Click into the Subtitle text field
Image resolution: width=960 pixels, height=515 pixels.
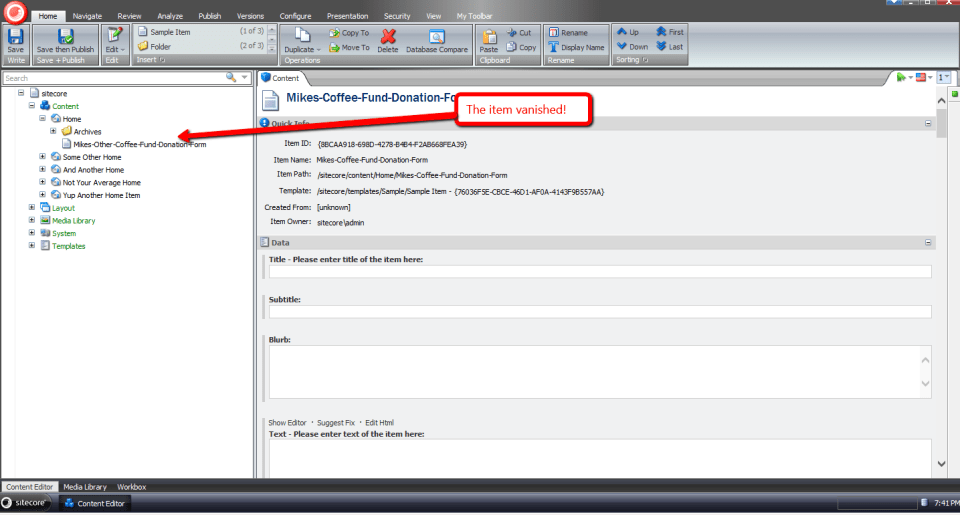(600, 312)
